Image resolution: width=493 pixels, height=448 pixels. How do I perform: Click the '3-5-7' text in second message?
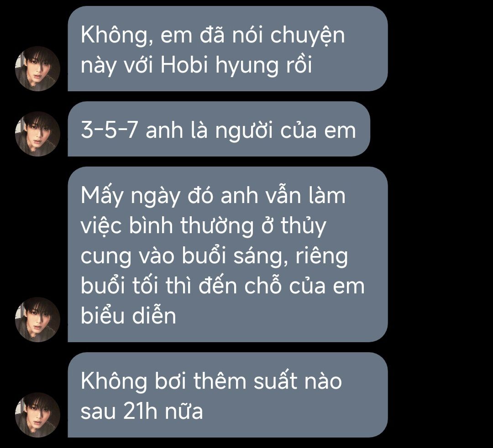[x=109, y=130]
